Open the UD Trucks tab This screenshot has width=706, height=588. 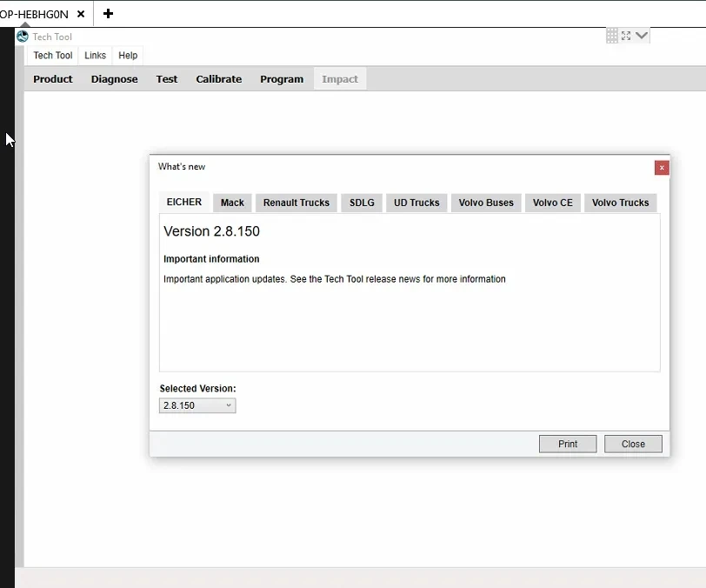[x=416, y=203]
